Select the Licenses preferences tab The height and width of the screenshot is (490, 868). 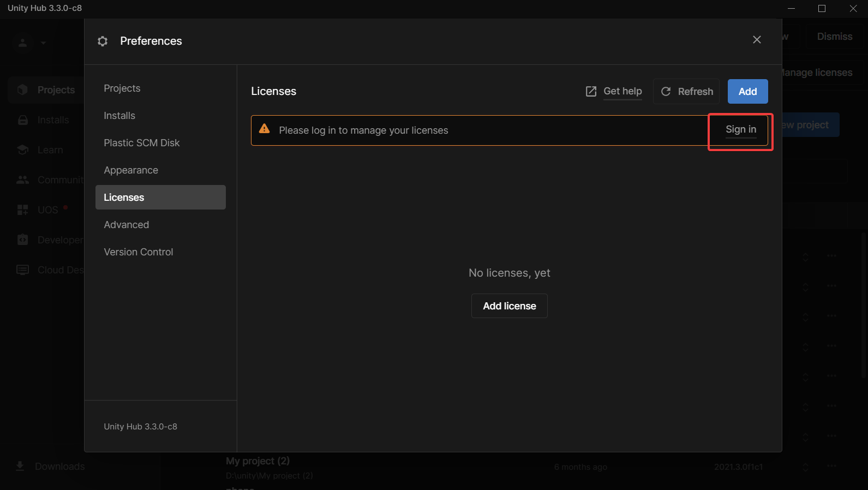click(160, 197)
